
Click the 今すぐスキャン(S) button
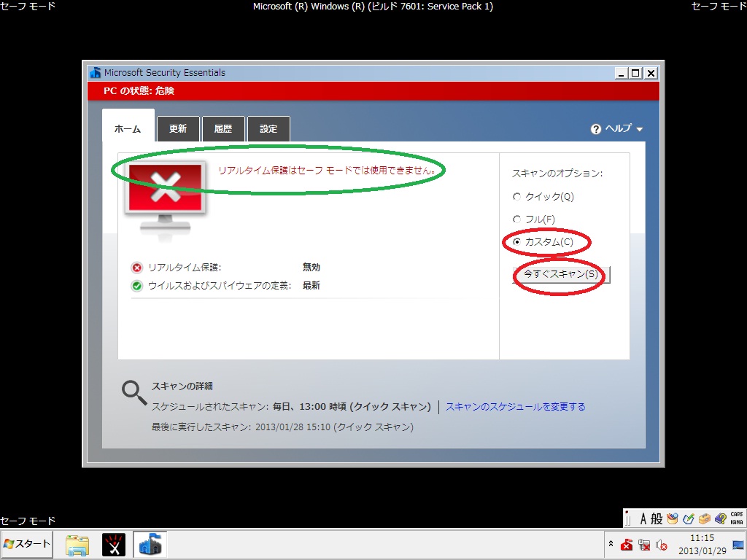pyautogui.click(x=561, y=274)
